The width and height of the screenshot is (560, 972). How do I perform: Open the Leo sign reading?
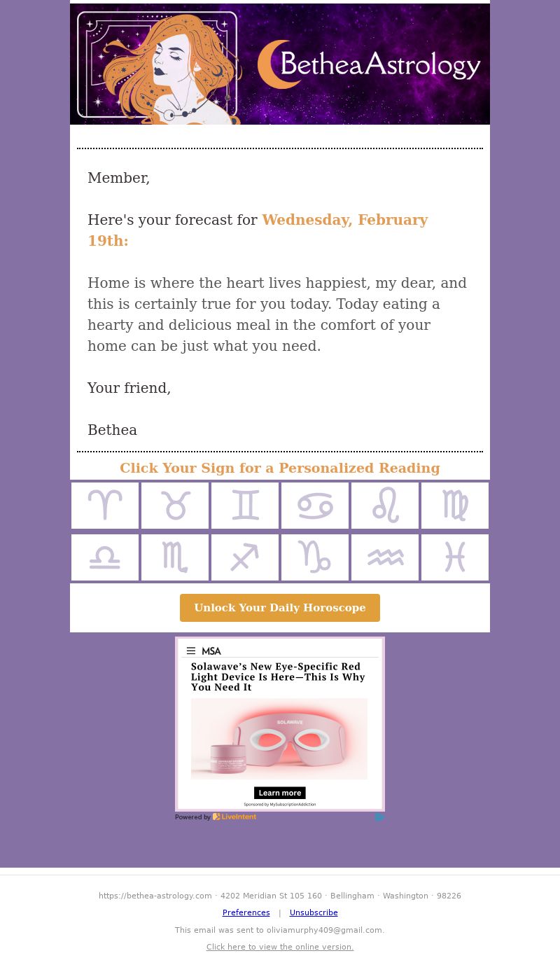(385, 506)
